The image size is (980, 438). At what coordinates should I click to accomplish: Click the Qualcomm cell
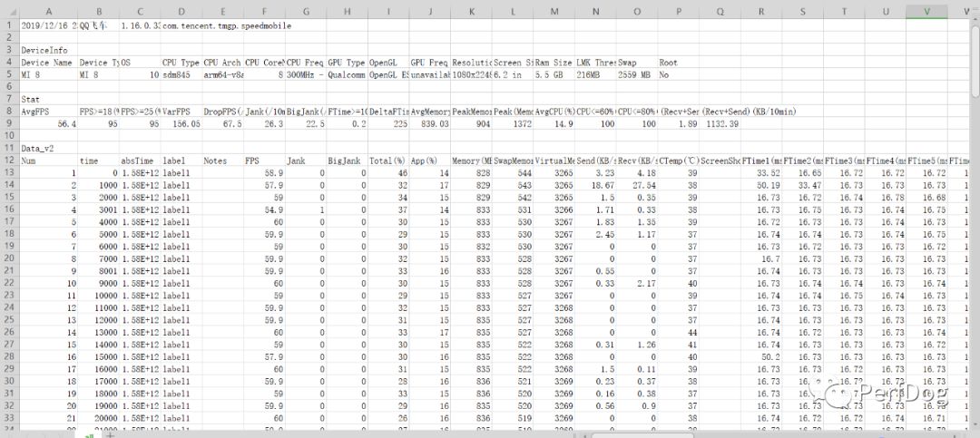(347, 74)
